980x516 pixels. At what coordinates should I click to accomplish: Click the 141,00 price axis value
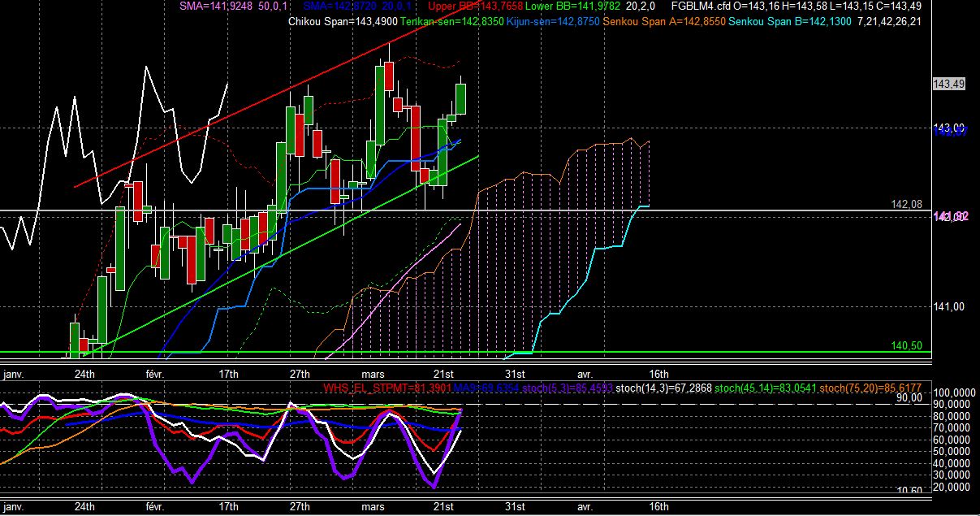948,306
